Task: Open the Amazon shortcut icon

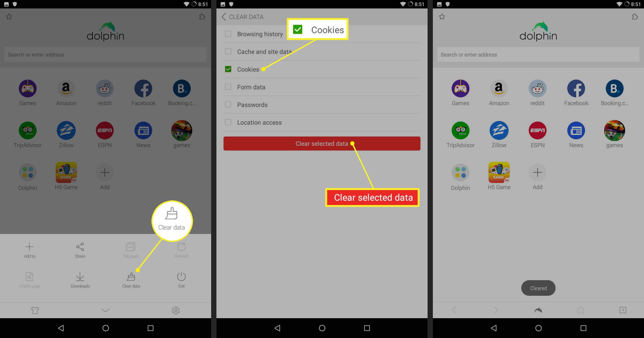Action: 499,88
